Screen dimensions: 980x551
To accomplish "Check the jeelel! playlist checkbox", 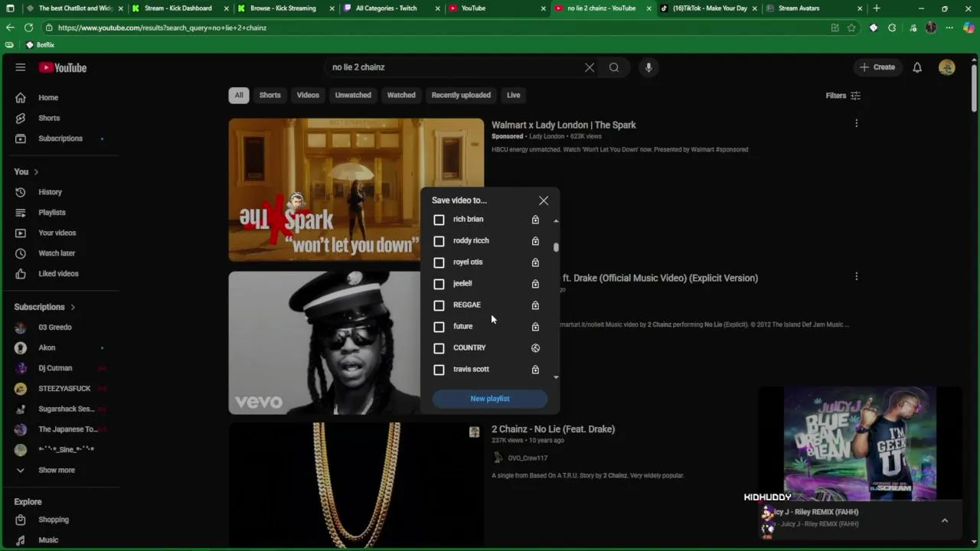I will (x=439, y=284).
